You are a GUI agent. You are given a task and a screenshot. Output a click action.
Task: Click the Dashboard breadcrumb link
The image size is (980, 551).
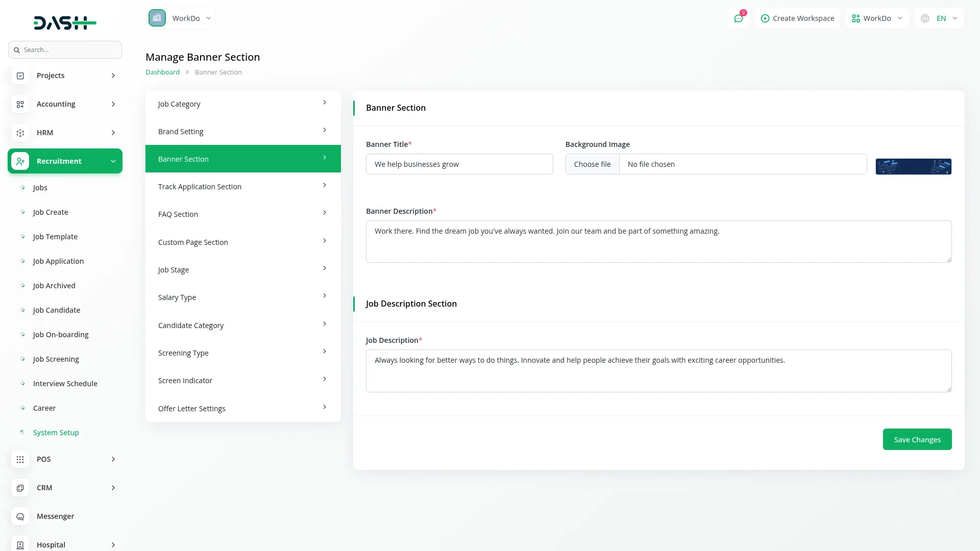pyautogui.click(x=162, y=72)
